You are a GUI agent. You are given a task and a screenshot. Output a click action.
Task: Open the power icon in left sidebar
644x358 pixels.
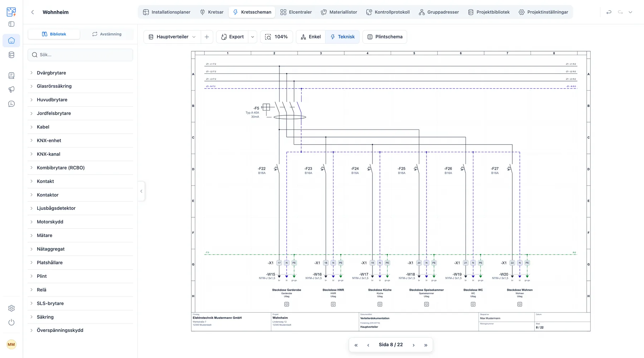point(11,322)
